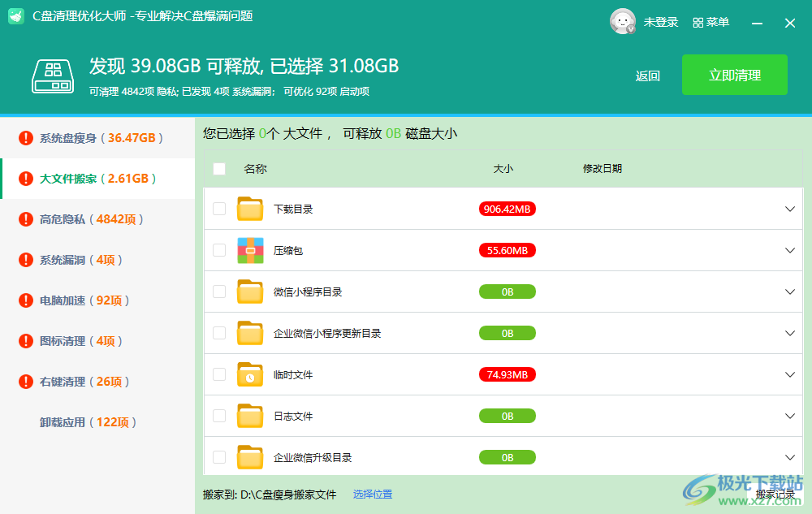Screen dimensions: 812x514
Task: Open the 菜单 grid icon
Action: (697, 21)
